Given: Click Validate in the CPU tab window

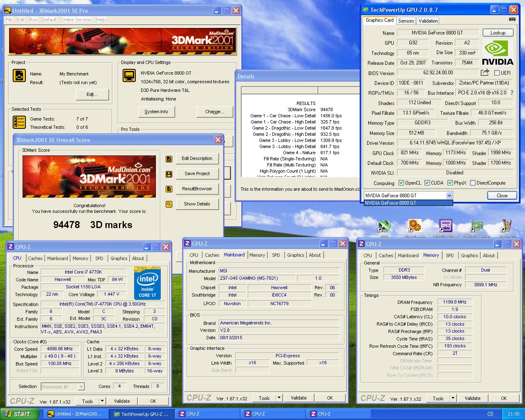Looking at the screenshot, I should point(122,401).
